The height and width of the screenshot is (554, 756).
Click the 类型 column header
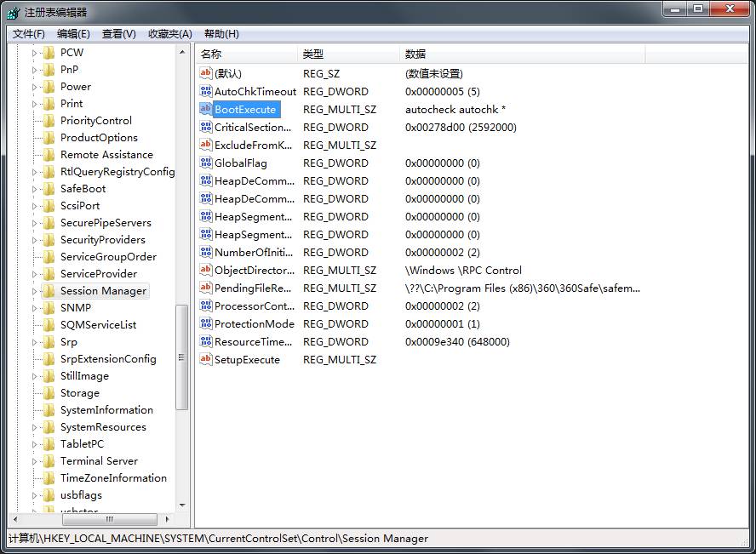349,54
